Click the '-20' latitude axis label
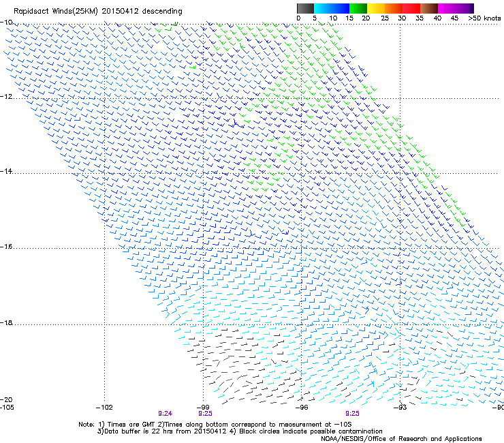504x443 pixels. (x=6, y=399)
